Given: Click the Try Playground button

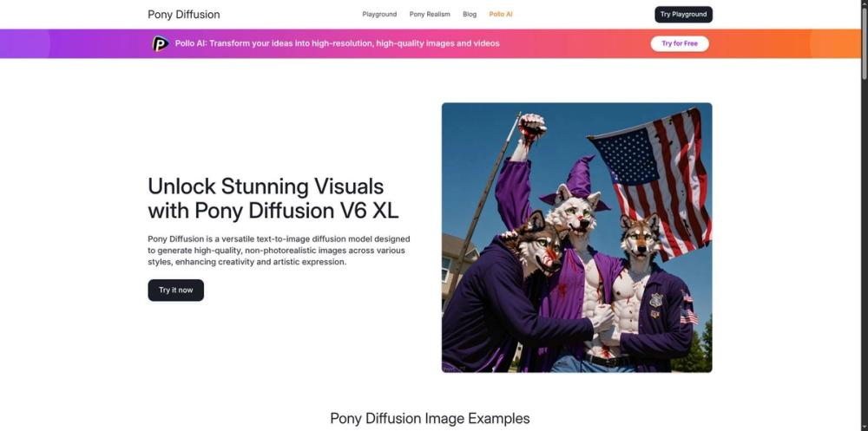Looking at the screenshot, I should [683, 15].
